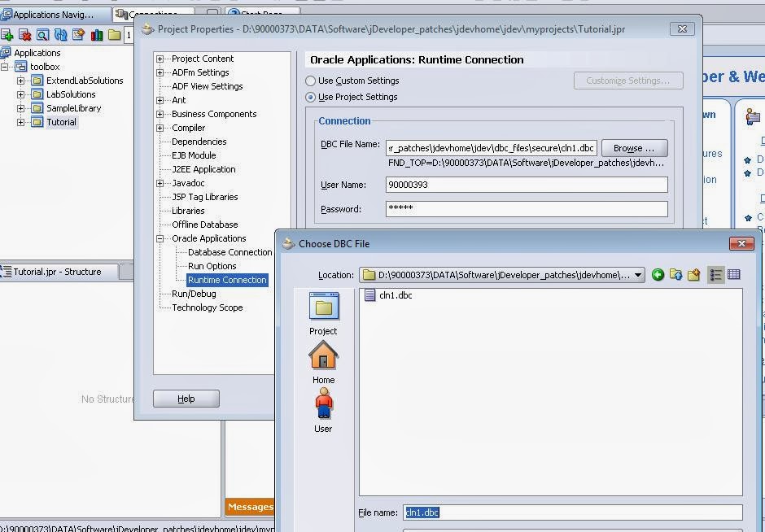Click the Browse button for DBC file
Image resolution: width=765 pixels, height=532 pixels.
(634, 148)
